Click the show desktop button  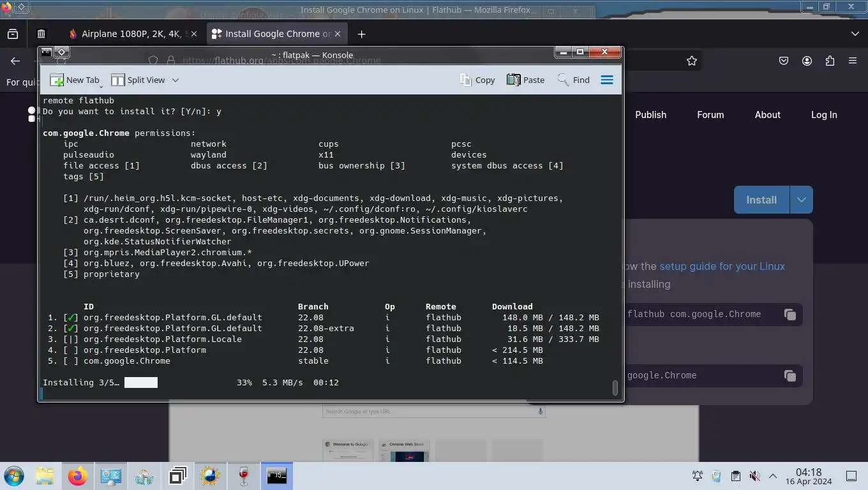point(851,476)
